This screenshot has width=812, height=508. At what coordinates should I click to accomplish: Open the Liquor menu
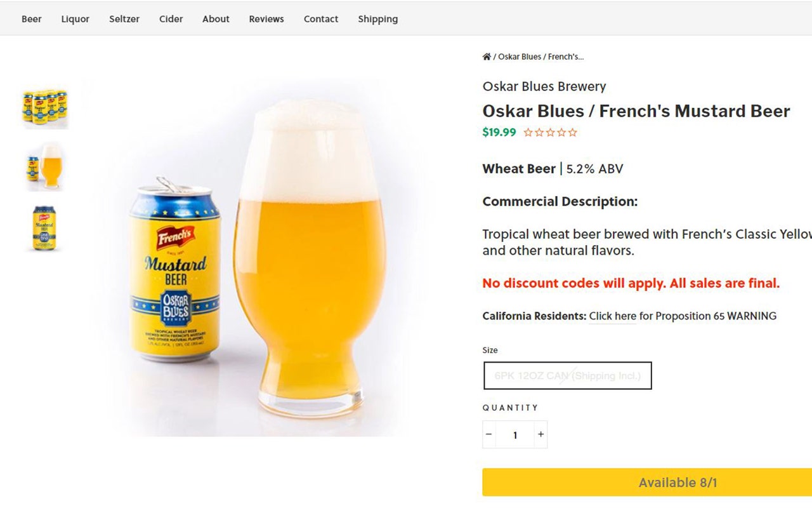[x=75, y=19]
